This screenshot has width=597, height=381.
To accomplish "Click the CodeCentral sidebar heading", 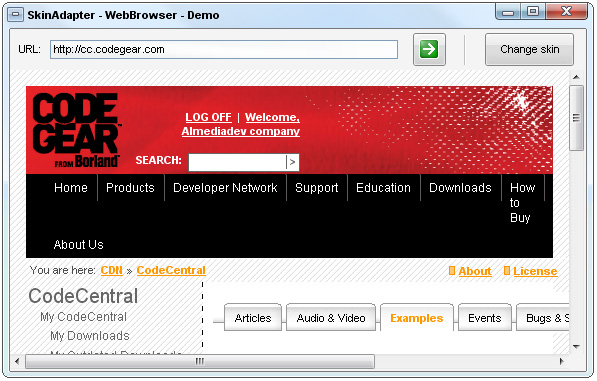I will (83, 296).
